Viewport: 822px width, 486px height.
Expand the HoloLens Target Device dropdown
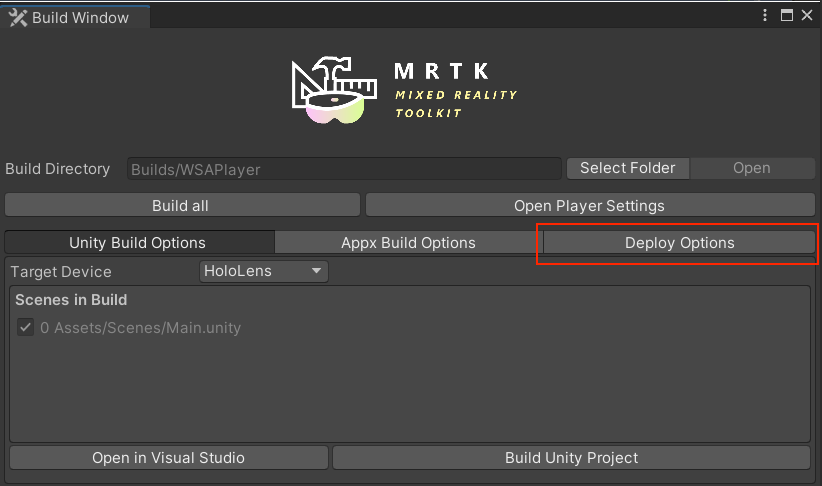click(x=264, y=271)
